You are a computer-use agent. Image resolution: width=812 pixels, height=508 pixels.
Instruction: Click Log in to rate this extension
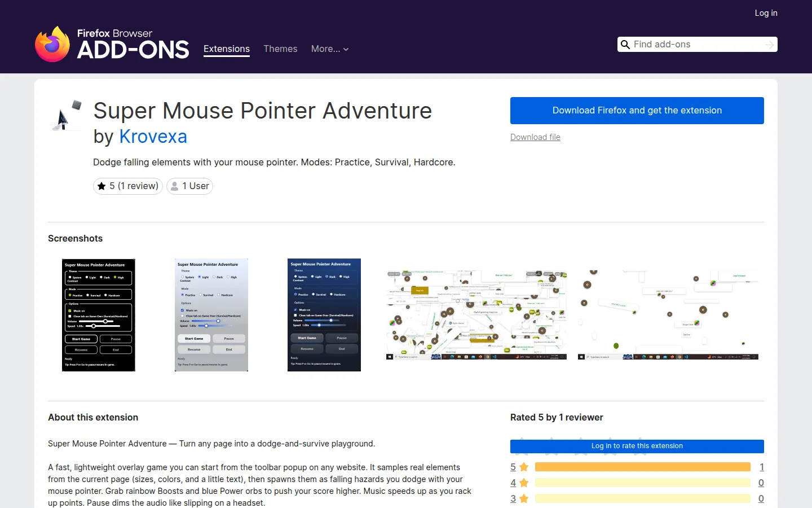pos(637,446)
